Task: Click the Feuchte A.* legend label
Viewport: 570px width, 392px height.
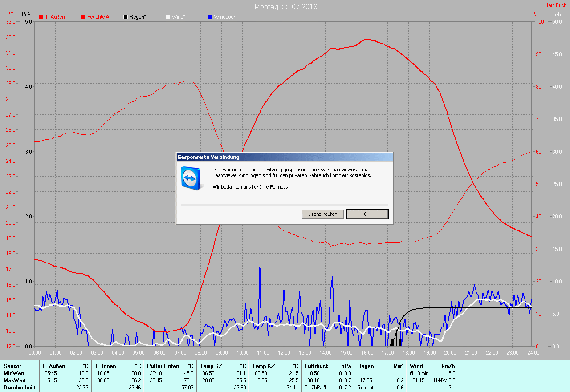Action: click(x=100, y=17)
